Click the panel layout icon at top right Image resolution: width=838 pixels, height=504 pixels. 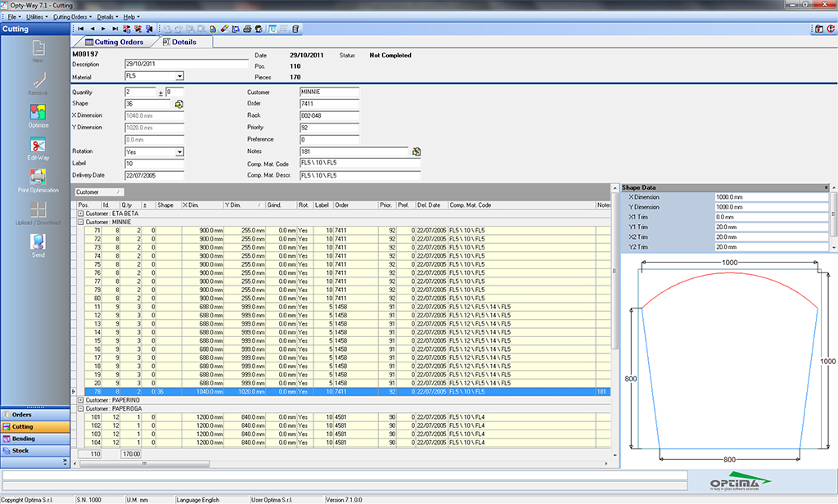coord(818,29)
